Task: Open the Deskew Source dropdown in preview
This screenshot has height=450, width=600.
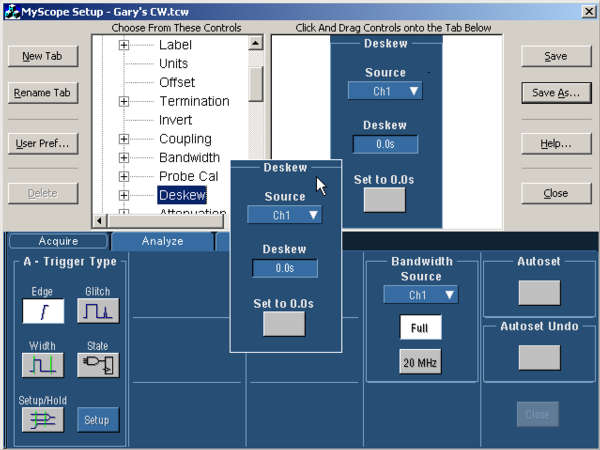Action: 385,91
